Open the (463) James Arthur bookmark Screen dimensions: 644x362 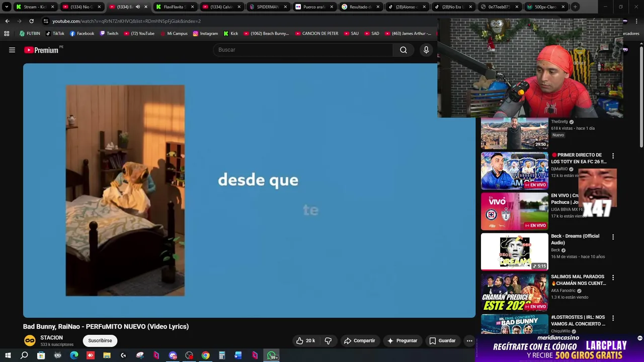tap(408, 33)
